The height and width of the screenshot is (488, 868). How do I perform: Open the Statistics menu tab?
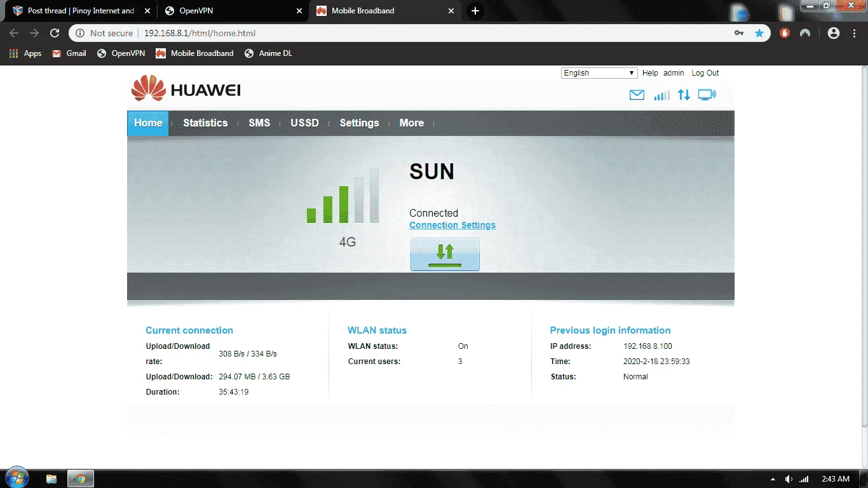(205, 123)
